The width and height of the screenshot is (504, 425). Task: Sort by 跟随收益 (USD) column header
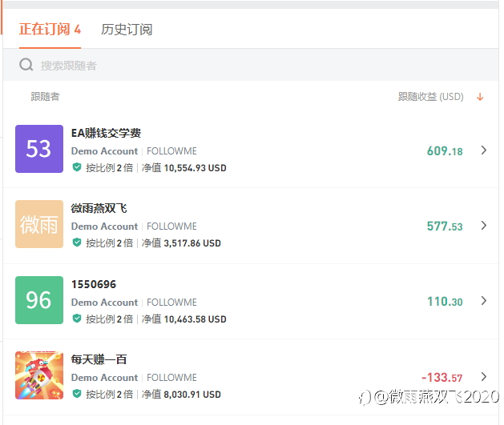point(431,97)
